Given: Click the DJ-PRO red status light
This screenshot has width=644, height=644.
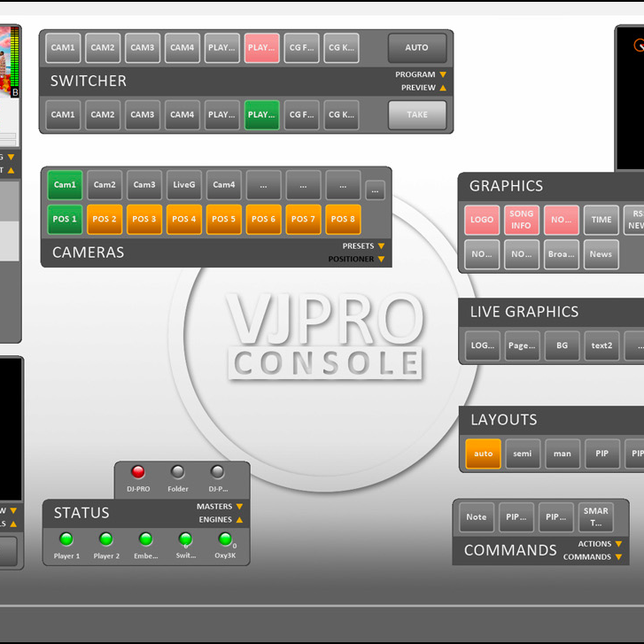Looking at the screenshot, I should [137, 472].
